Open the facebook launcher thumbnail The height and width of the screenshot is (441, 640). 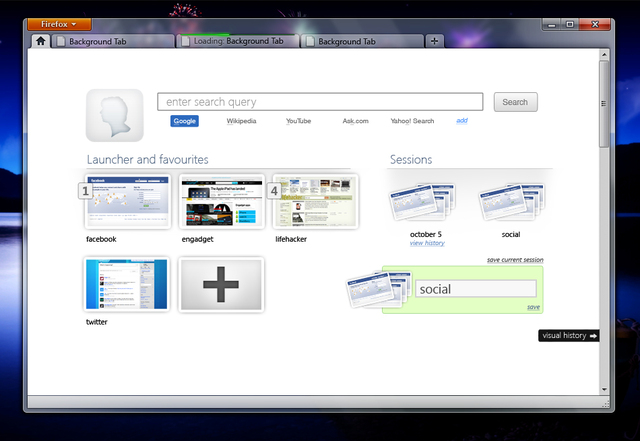[128, 201]
